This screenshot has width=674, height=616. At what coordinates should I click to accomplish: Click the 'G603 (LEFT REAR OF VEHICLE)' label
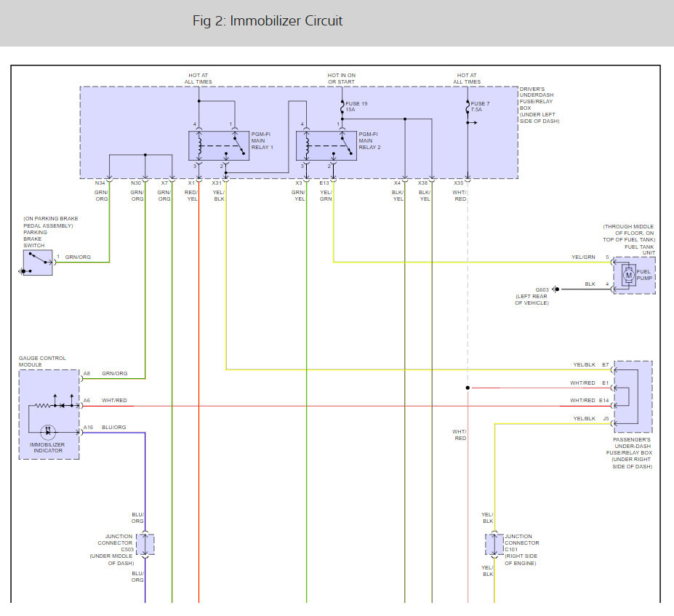point(532,296)
